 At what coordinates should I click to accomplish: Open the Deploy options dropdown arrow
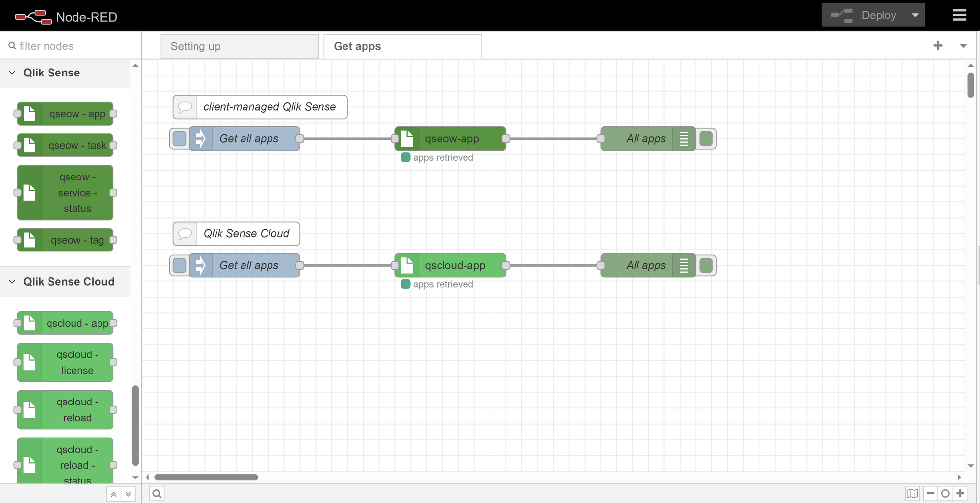coord(915,15)
